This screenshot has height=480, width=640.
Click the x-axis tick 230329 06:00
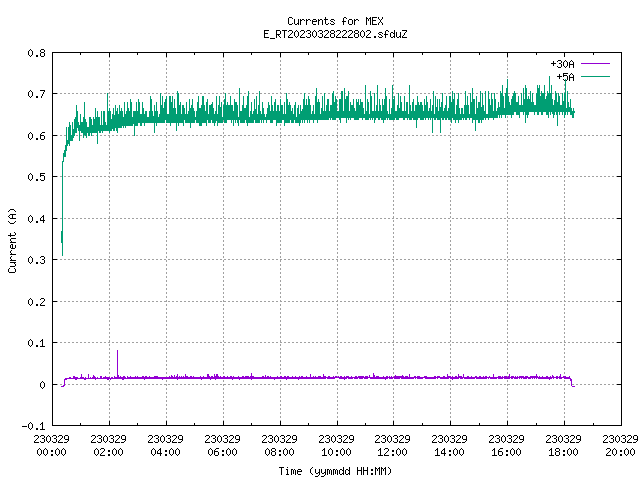point(222,445)
